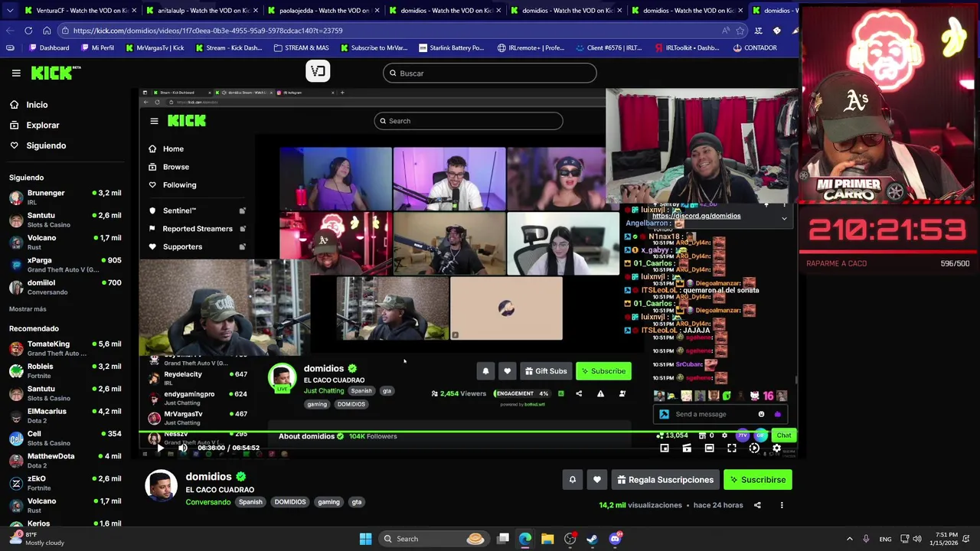Open domiilol's channel in the sidebar
The width and height of the screenshot is (980, 551).
click(x=65, y=287)
